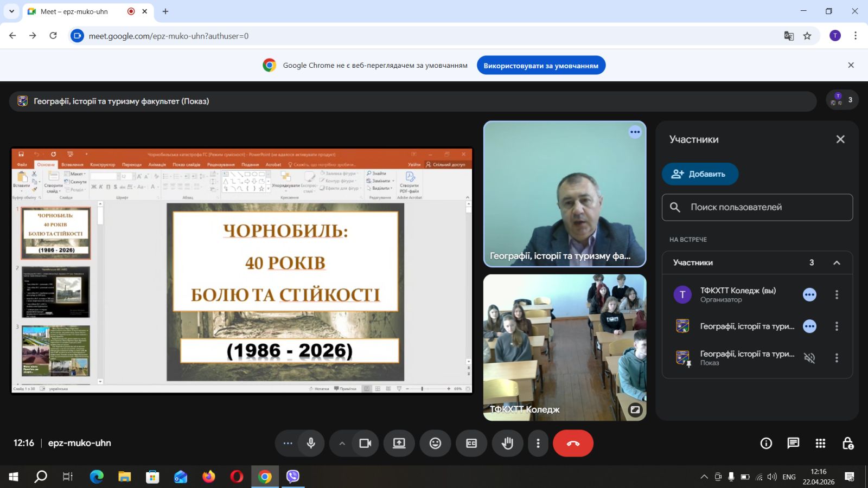Open the grid view icon near meeting info

tap(819, 443)
